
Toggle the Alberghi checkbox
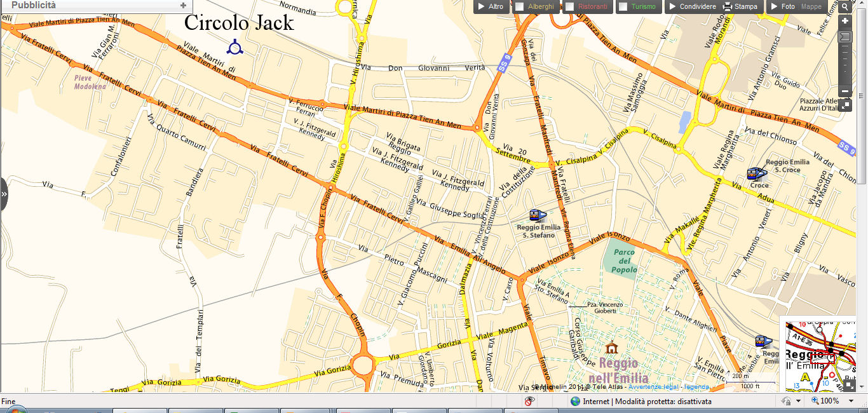click(520, 6)
